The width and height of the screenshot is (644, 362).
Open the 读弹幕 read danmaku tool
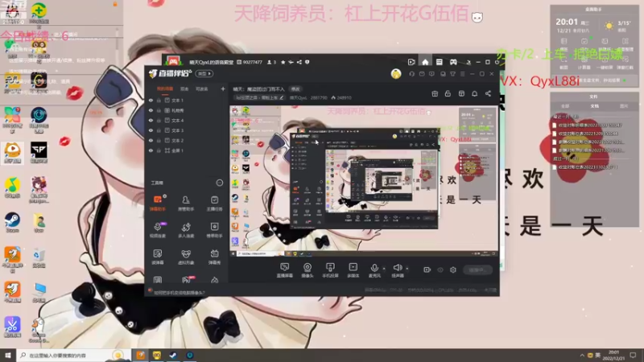click(x=158, y=257)
